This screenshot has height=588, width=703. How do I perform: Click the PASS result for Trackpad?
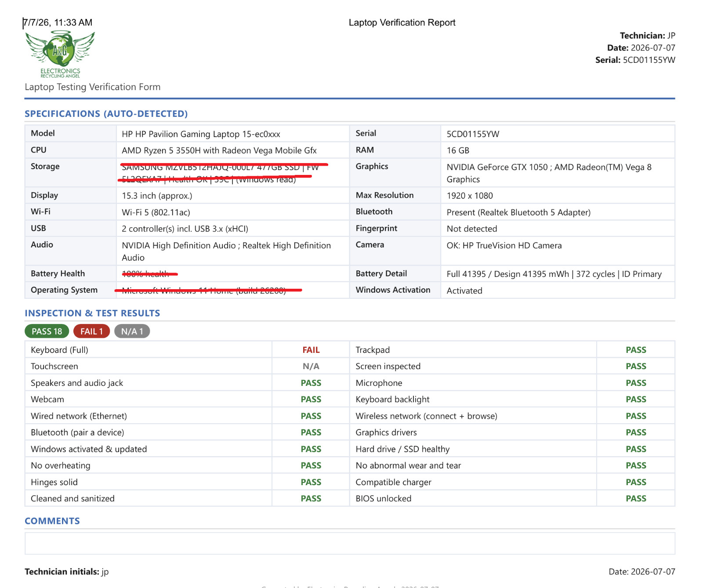pos(636,350)
